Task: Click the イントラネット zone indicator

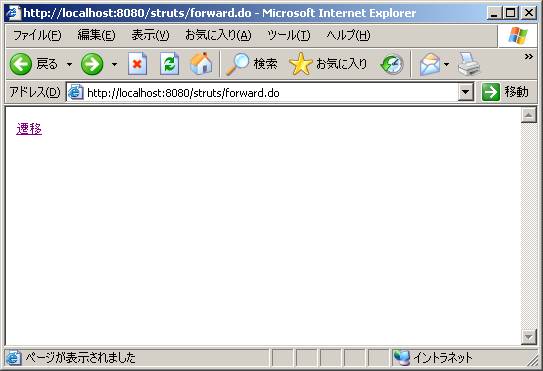Action: coord(433,357)
